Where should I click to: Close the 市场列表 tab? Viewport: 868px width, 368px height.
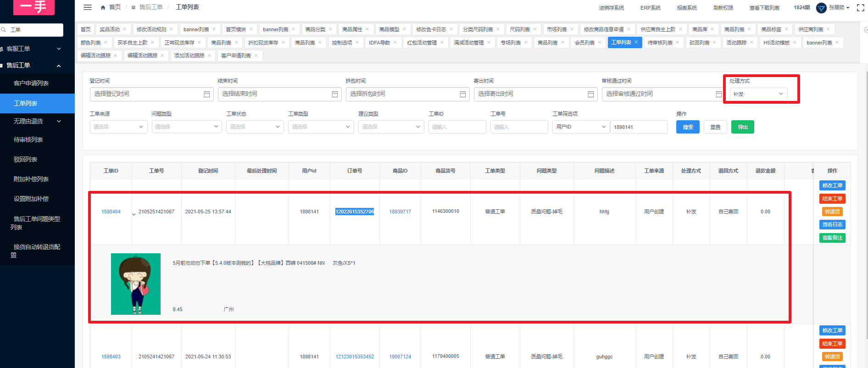572,29
